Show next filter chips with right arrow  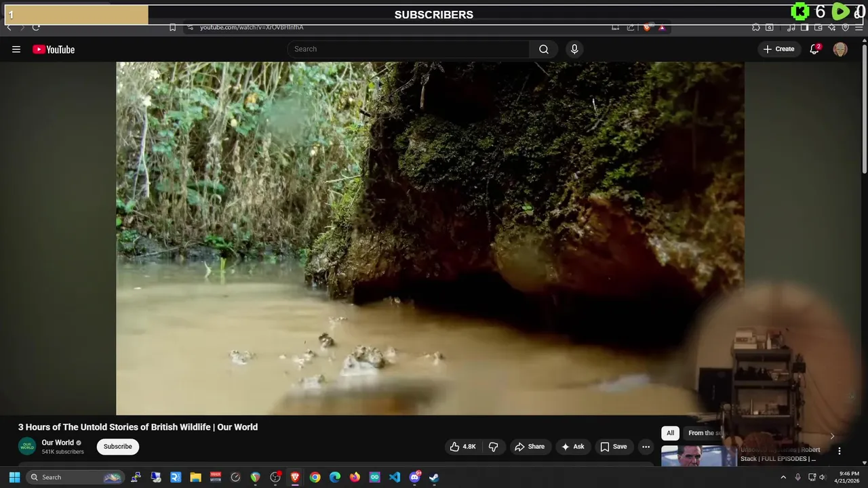[832, 436]
